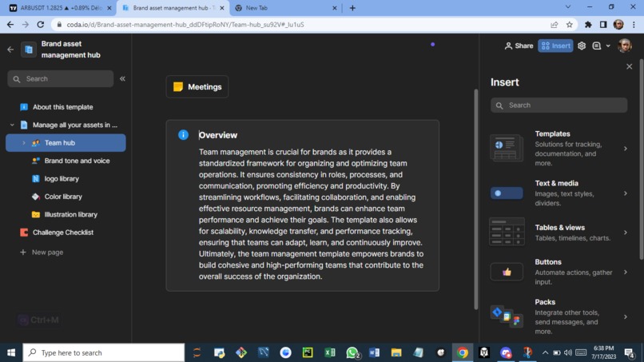Open a new browser tab with plus
644x362 pixels.
(352, 8)
